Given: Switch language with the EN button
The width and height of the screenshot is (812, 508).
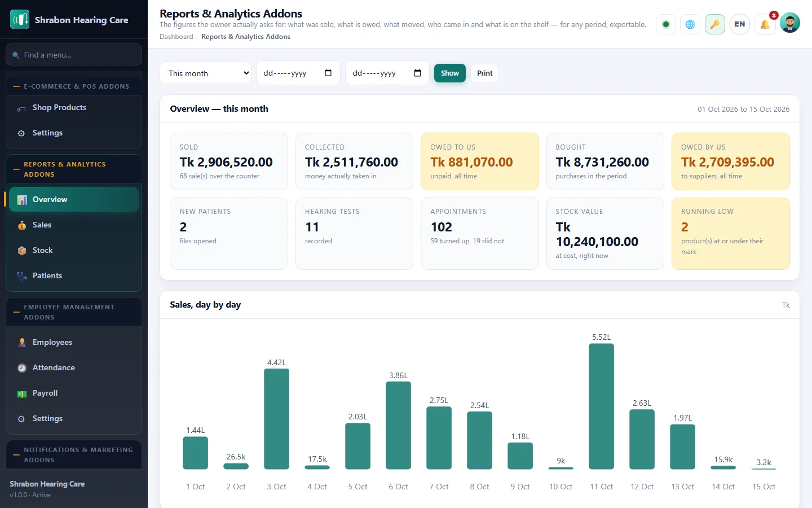Looking at the screenshot, I should 740,24.
